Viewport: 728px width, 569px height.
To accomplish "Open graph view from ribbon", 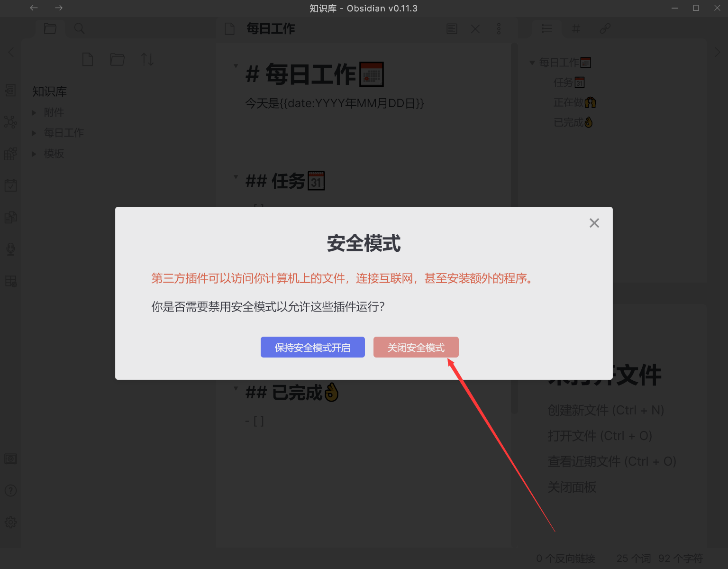I will click(10, 122).
